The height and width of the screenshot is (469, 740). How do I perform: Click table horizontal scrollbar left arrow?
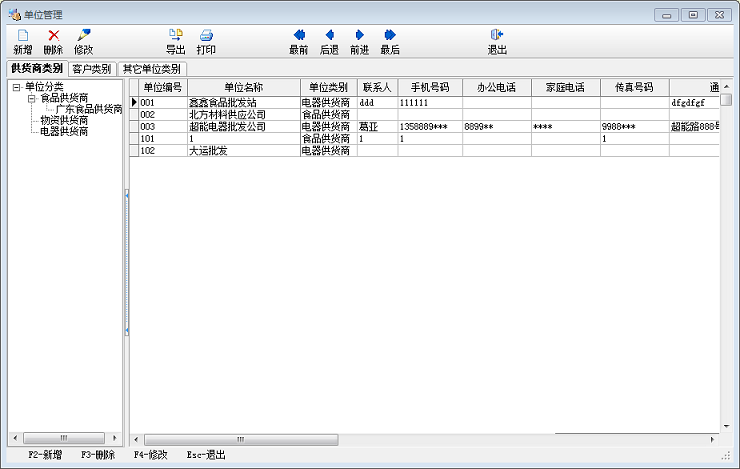point(136,439)
